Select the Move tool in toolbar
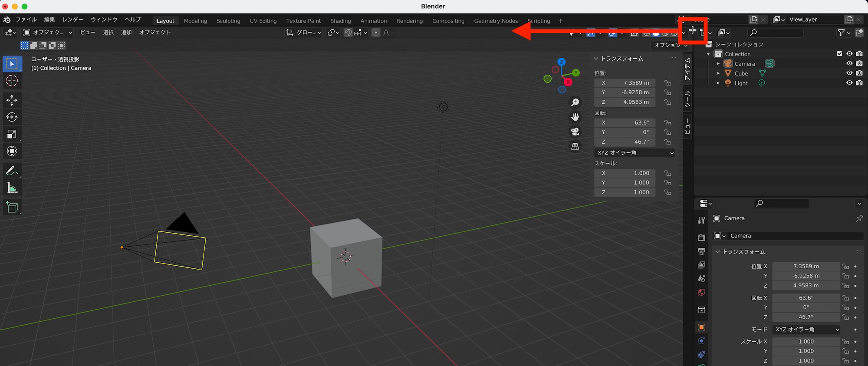Screen dimensions: 868x366 [12, 100]
